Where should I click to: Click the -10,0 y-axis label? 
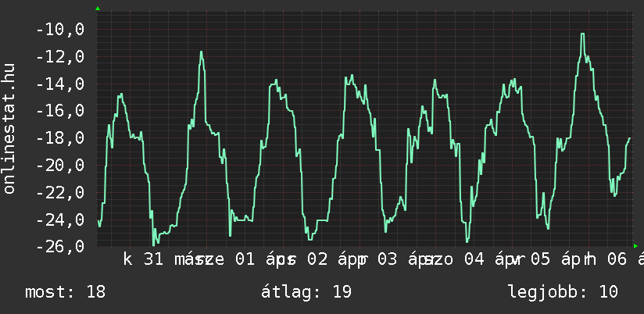tap(60, 30)
